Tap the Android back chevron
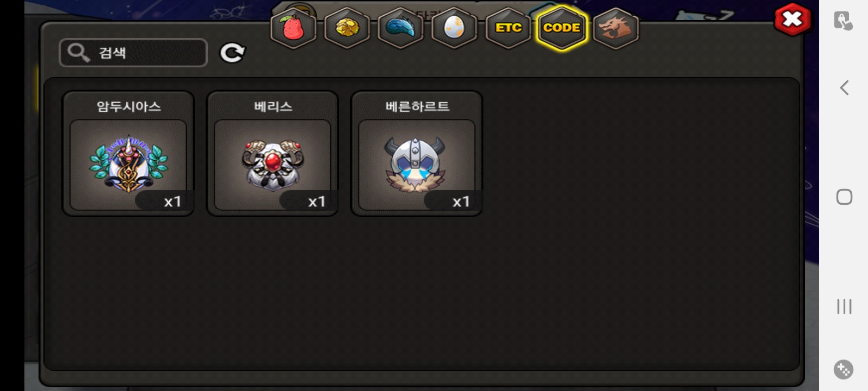The width and height of the screenshot is (868, 391). [x=844, y=87]
